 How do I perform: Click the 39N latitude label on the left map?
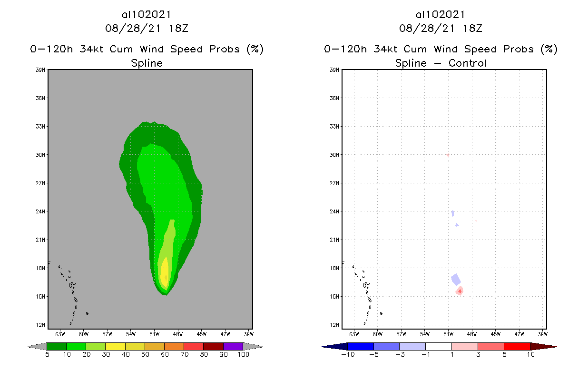click(x=41, y=70)
